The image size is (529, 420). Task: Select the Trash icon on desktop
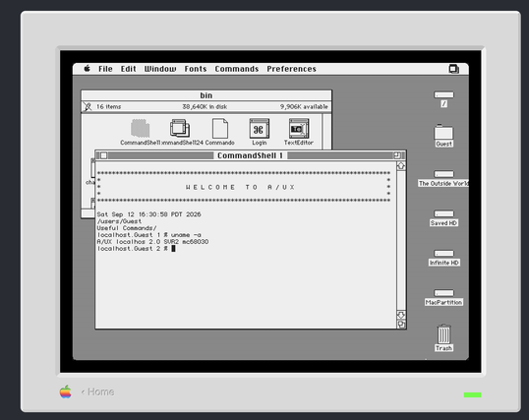point(443,333)
